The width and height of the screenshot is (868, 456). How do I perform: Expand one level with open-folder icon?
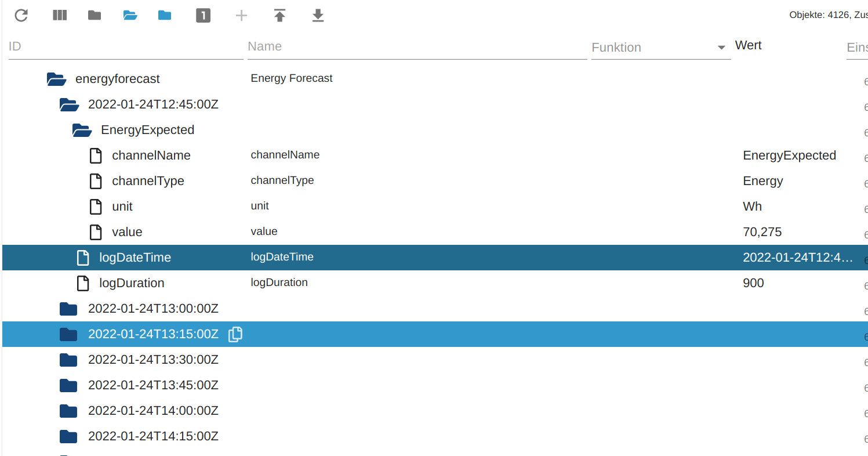(130, 16)
